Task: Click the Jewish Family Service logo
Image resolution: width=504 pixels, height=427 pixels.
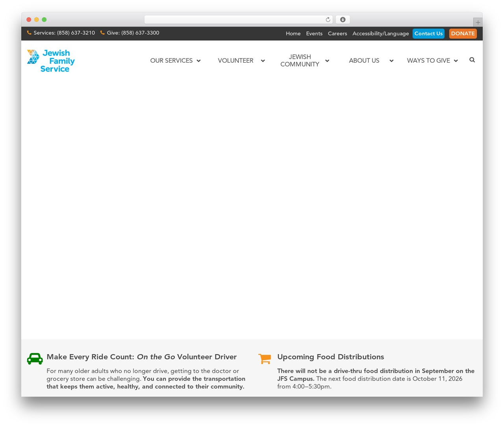Action: pyautogui.click(x=51, y=61)
